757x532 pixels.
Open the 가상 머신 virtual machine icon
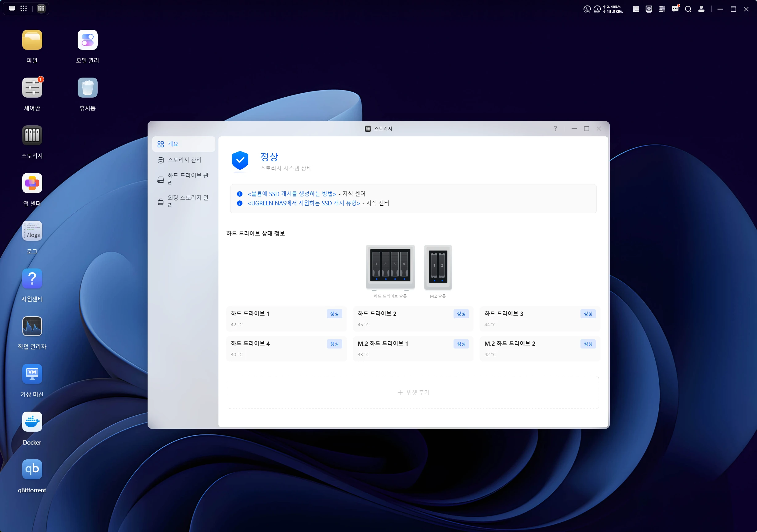point(32,374)
